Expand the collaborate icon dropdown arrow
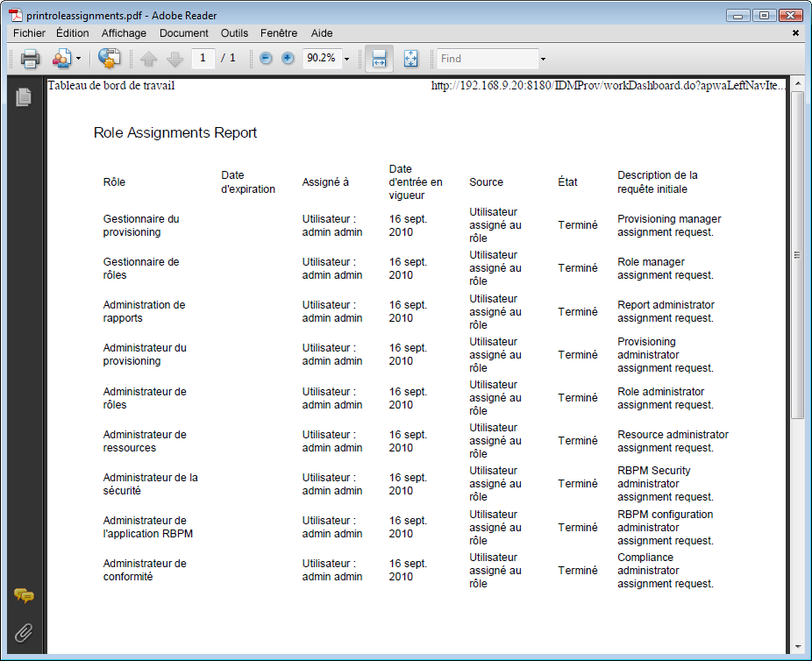812x661 pixels. pyautogui.click(x=78, y=59)
